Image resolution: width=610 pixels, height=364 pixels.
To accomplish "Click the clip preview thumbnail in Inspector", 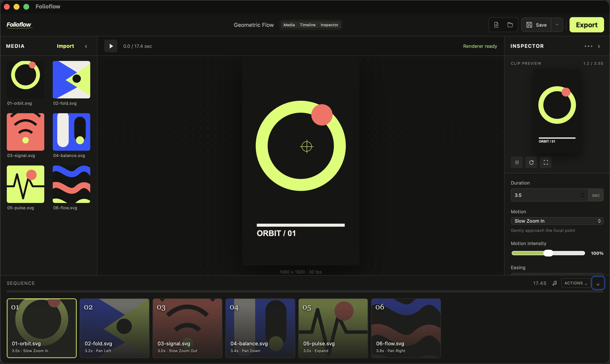I will point(557,111).
